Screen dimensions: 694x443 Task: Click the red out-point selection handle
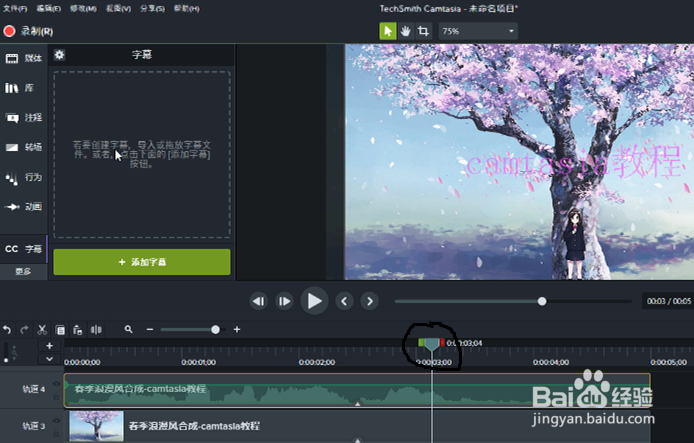(x=442, y=343)
